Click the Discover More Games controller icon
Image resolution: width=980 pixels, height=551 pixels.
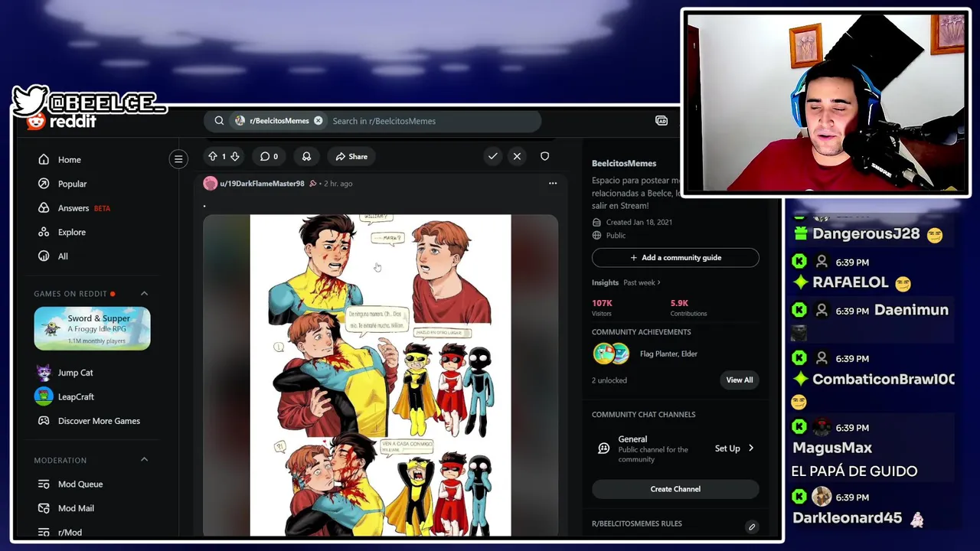[x=44, y=421]
